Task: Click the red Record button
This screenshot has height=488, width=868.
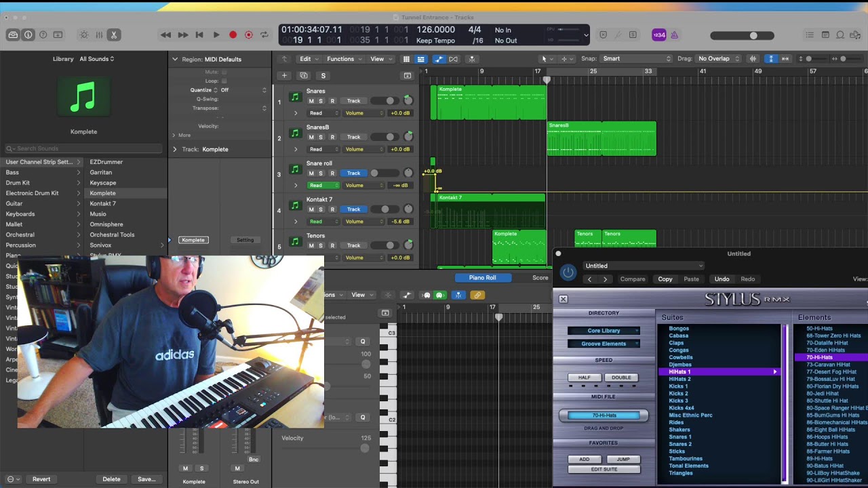Action: pyautogui.click(x=233, y=35)
